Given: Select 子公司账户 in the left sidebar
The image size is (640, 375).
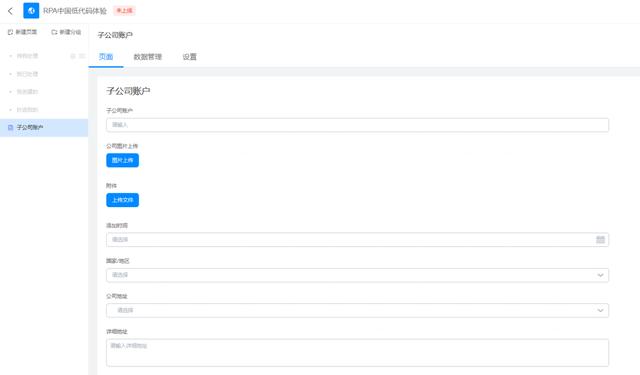Looking at the screenshot, I should 44,128.
